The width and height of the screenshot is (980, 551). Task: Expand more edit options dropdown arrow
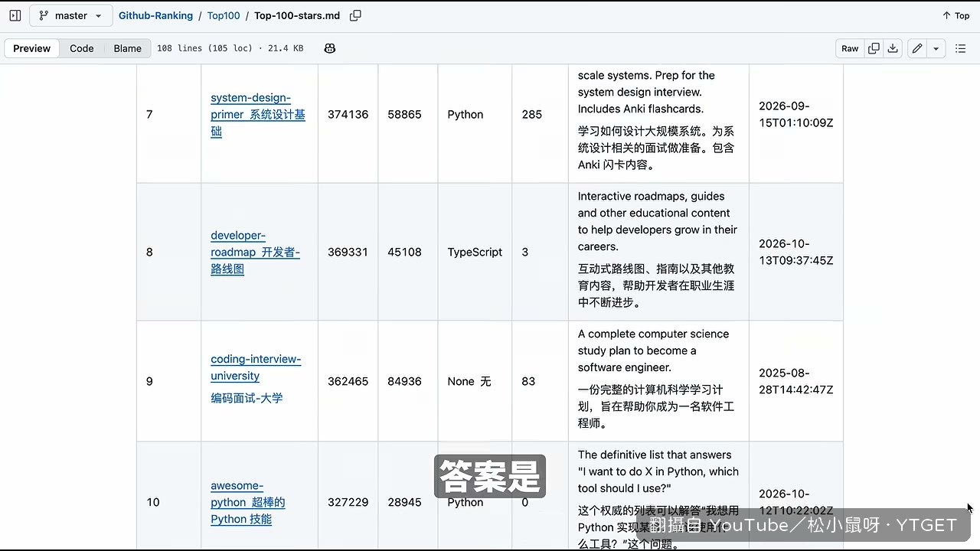pyautogui.click(x=936, y=48)
